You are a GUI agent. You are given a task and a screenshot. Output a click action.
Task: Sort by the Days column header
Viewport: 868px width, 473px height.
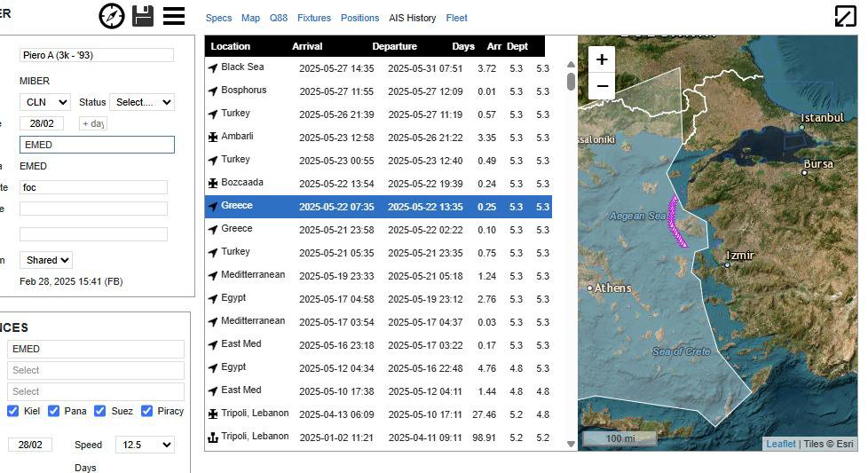462,46
